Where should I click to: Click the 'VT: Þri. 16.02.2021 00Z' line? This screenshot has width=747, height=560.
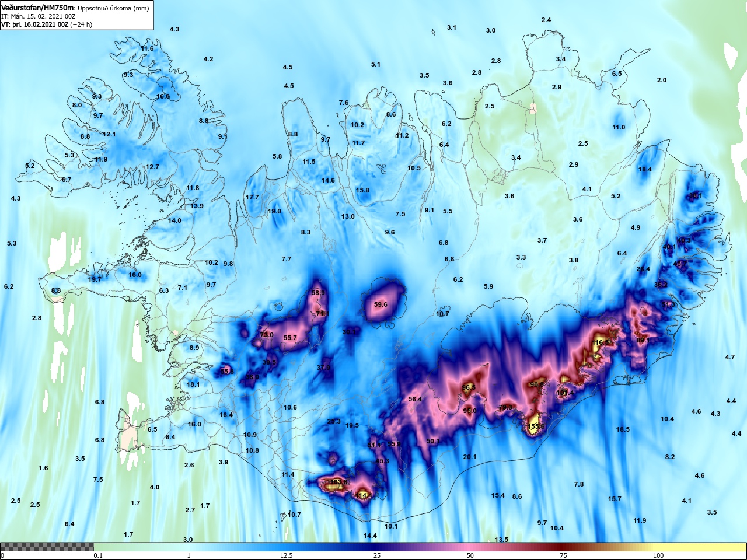coord(35,24)
